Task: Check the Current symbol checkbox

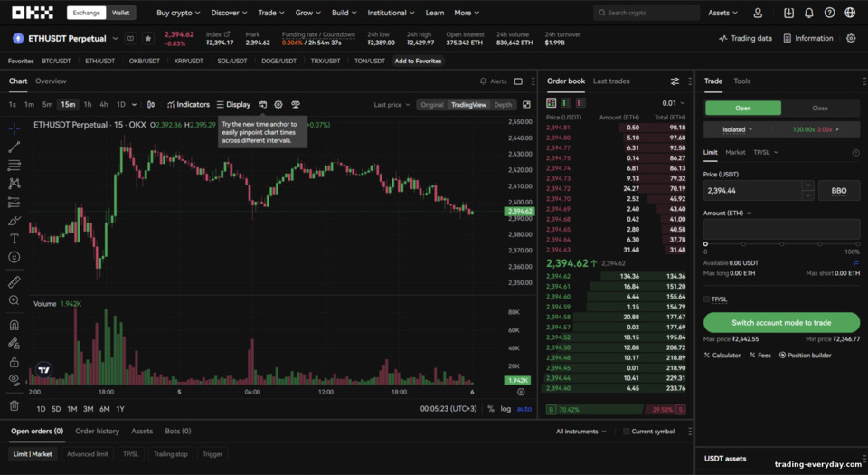Action: click(x=626, y=432)
